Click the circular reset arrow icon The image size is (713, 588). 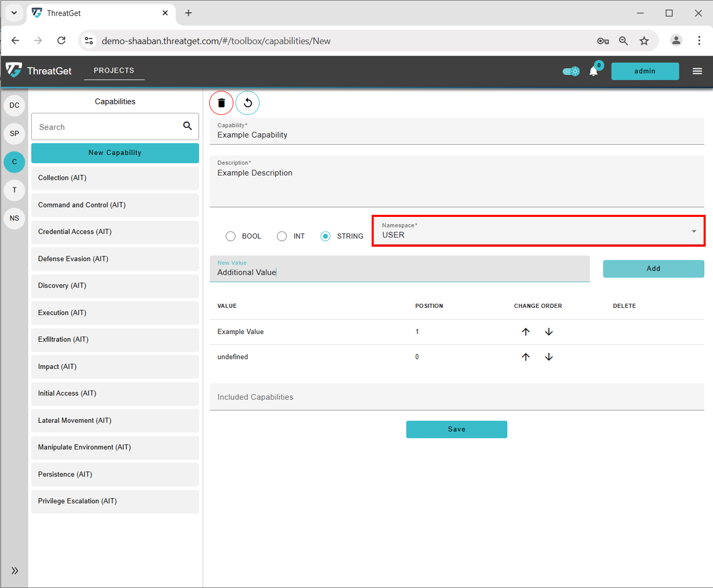pos(248,103)
